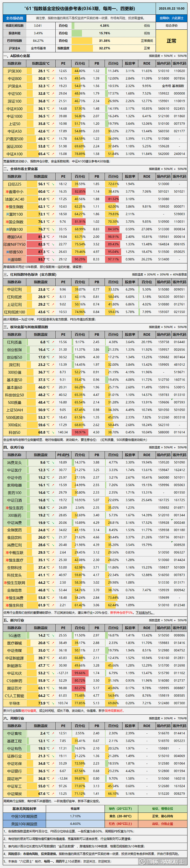This screenshot has height=868, width=190.
Task: Click the yellow 正常 overall rating box
Action: [171, 41]
